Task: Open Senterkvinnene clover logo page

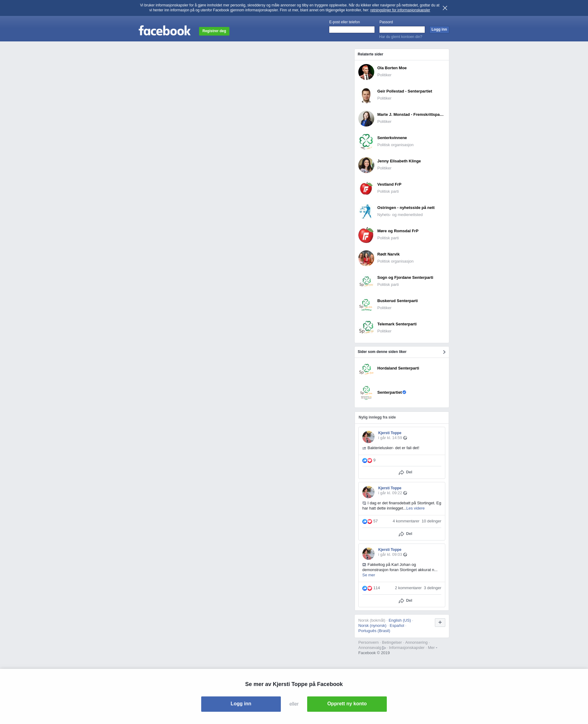Action: pyautogui.click(x=366, y=142)
